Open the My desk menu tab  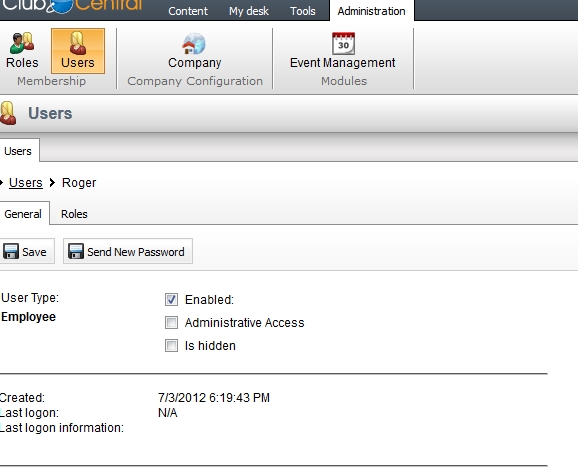tap(249, 11)
